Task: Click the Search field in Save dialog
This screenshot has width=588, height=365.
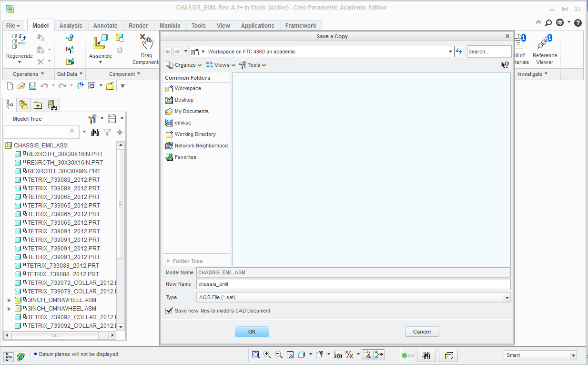Action: tap(489, 52)
